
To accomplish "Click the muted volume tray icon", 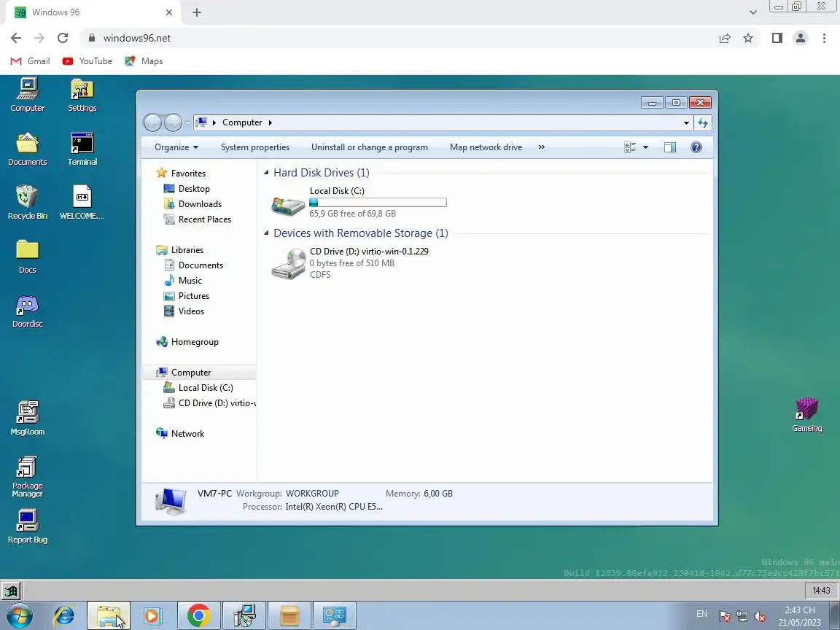I will point(760,616).
